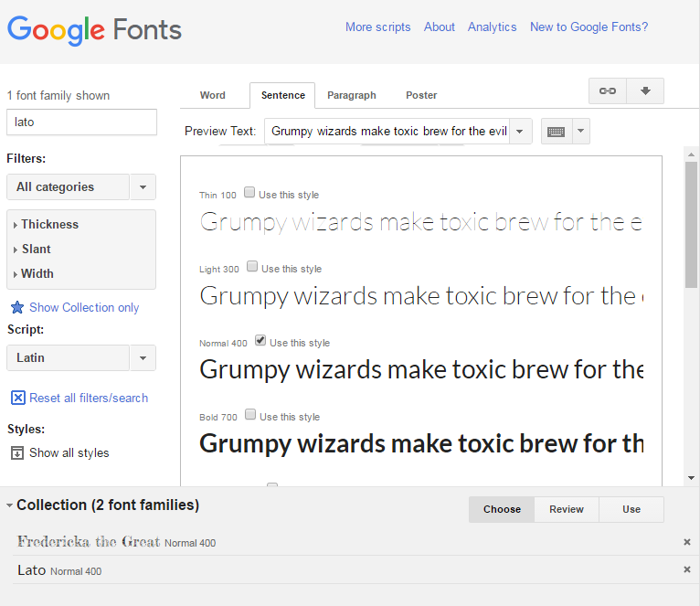
Task: Open the Latin script dropdown
Action: coord(81,357)
